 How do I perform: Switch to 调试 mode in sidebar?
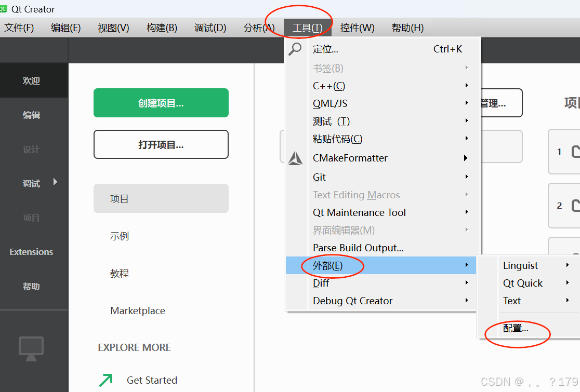[x=31, y=183]
